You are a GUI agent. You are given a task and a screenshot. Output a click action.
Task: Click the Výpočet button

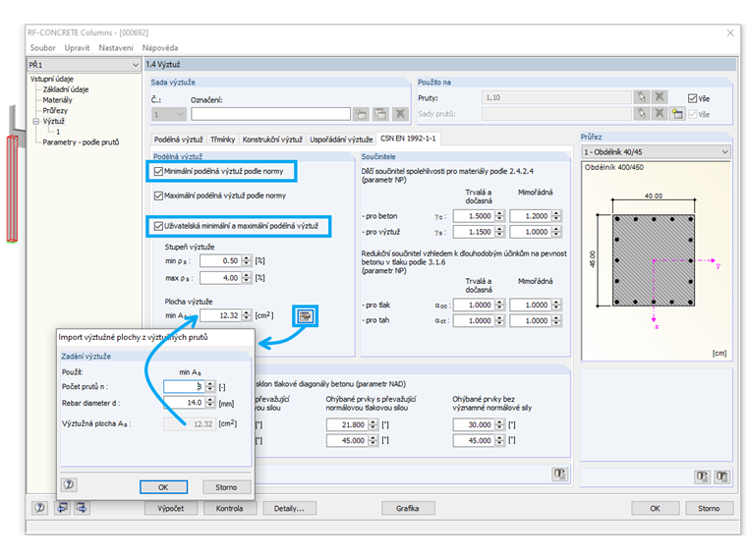click(171, 508)
